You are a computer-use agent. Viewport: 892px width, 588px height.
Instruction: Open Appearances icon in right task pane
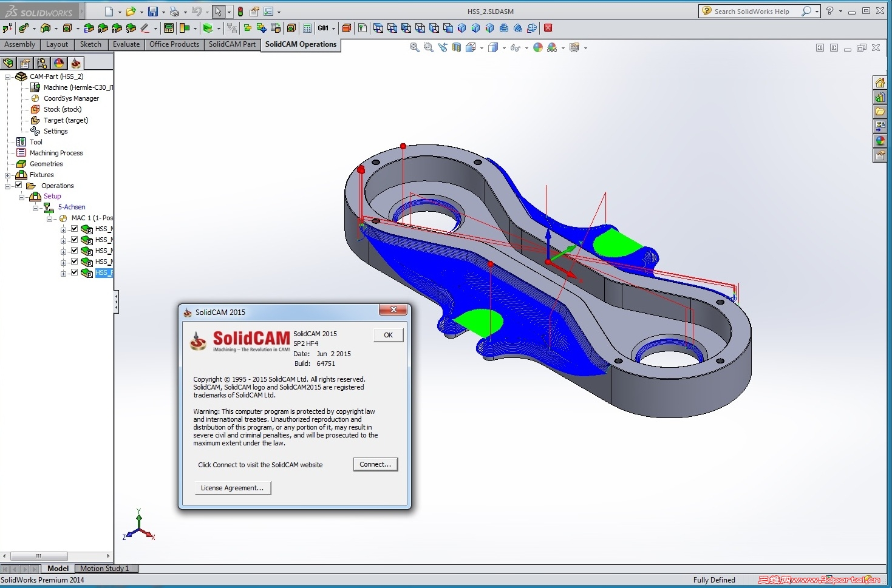click(x=880, y=141)
